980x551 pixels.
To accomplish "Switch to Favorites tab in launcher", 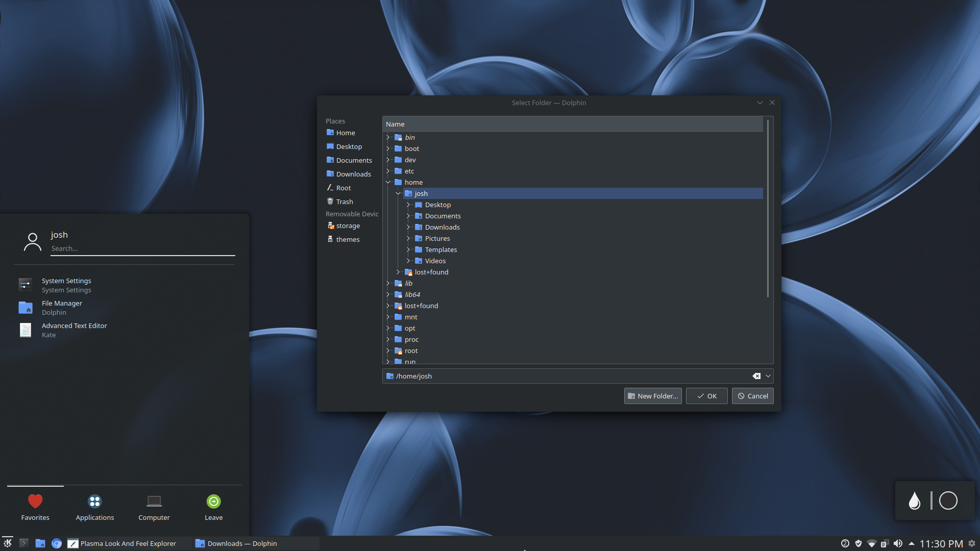I will pyautogui.click(x=35, y=508).
